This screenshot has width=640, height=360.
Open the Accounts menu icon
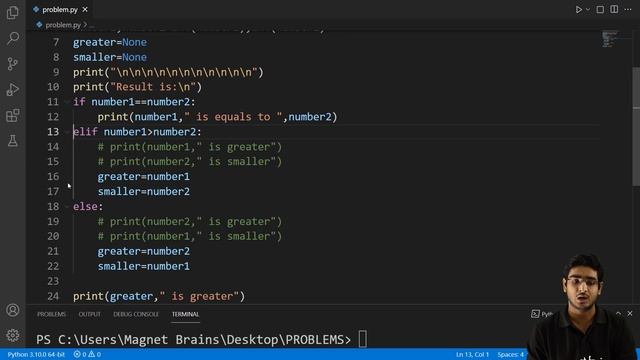point(13,310)
